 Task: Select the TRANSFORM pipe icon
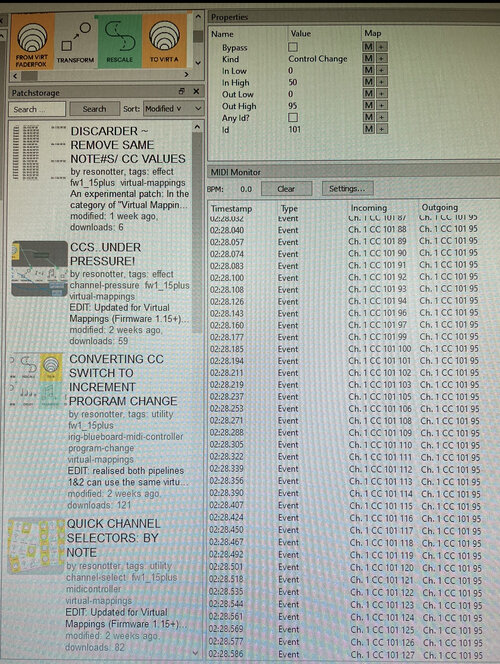[x=76, y=41]
